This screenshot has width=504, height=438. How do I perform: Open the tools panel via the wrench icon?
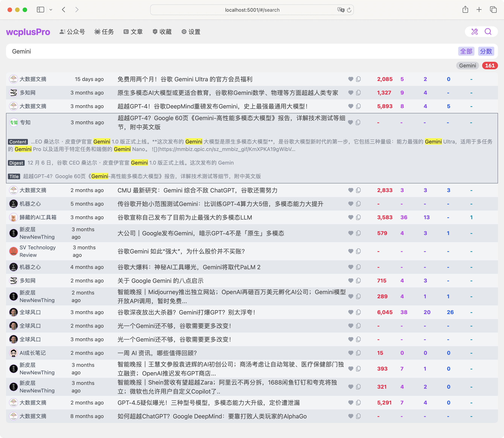[x=474, y=31]
